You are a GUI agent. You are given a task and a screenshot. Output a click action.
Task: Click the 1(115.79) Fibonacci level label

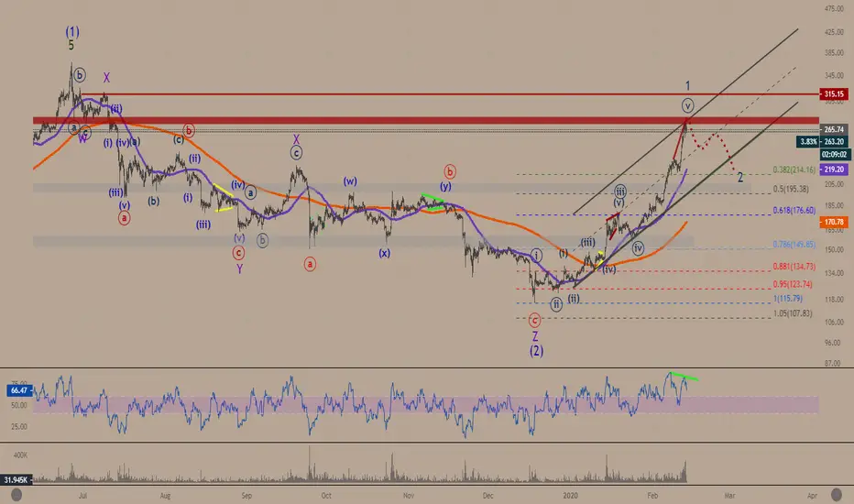(x=788, y=299)
